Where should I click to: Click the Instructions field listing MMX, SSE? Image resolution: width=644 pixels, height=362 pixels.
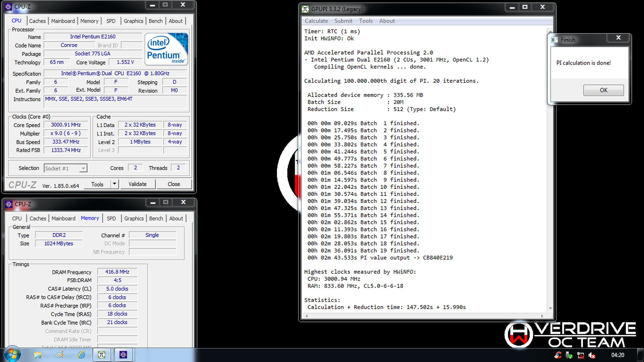click(x=115, y=102)
